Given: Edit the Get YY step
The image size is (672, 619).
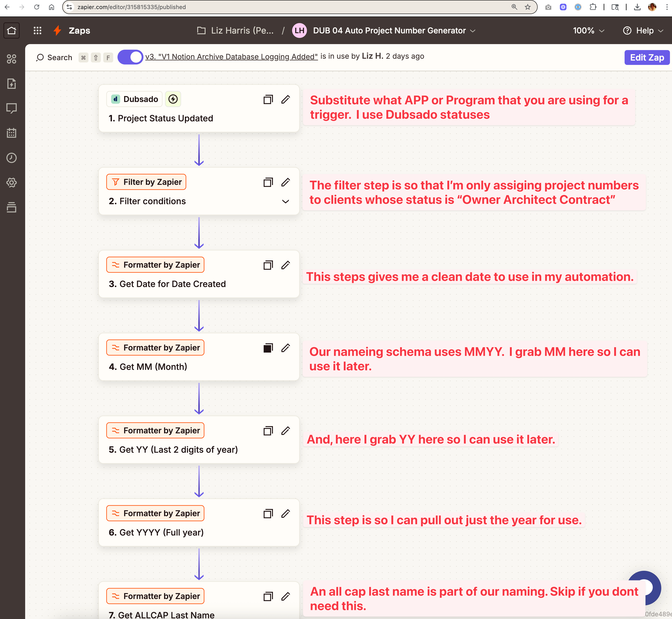Looking at the screenshot, I should click(285, 431).
